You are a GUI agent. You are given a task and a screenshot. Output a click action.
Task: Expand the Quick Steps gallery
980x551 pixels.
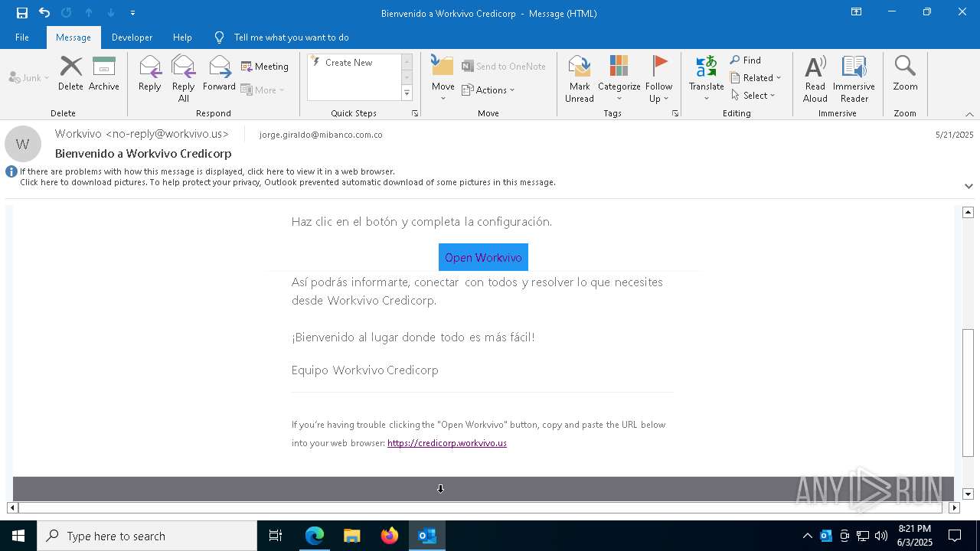[407, 93]
